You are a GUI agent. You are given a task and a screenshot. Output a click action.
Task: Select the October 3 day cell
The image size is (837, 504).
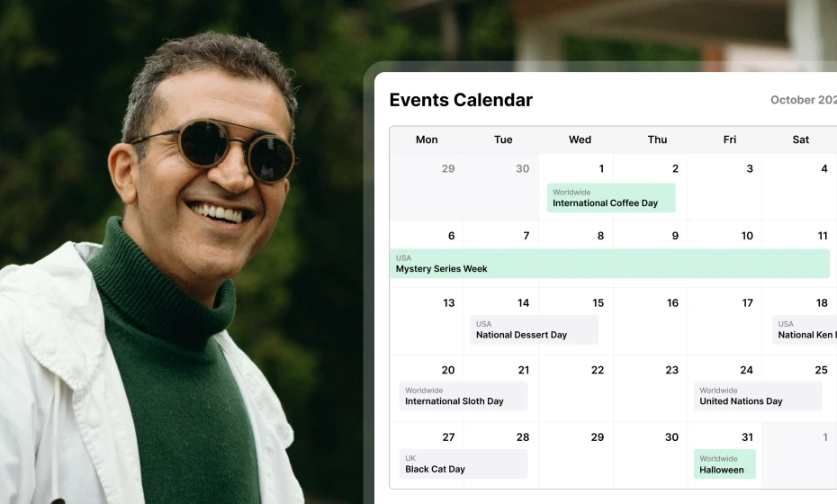click(x=725, y=187)
